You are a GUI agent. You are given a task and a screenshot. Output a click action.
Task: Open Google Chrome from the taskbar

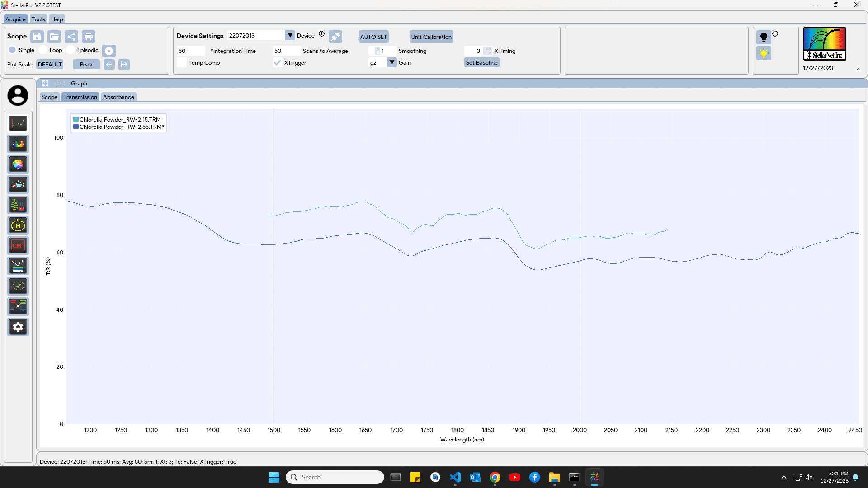tap(495, 477)
